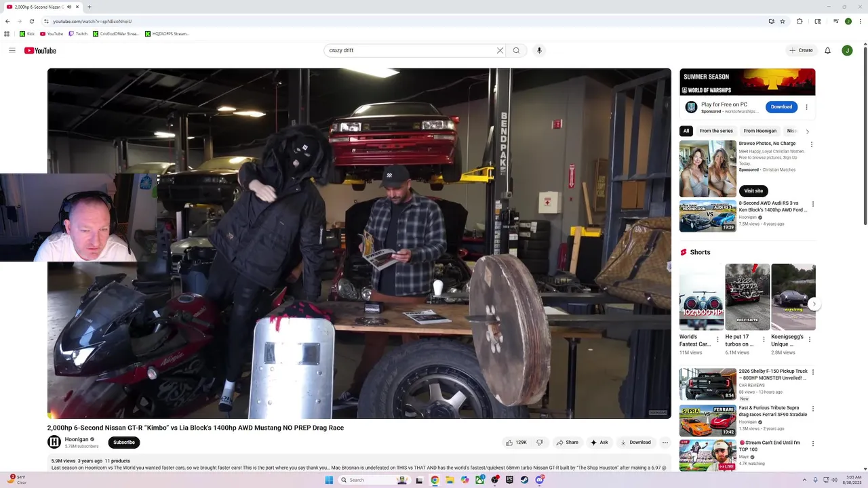Open the Chrome apps grid shortcut
868x488 pixels.
coord(7,34)
